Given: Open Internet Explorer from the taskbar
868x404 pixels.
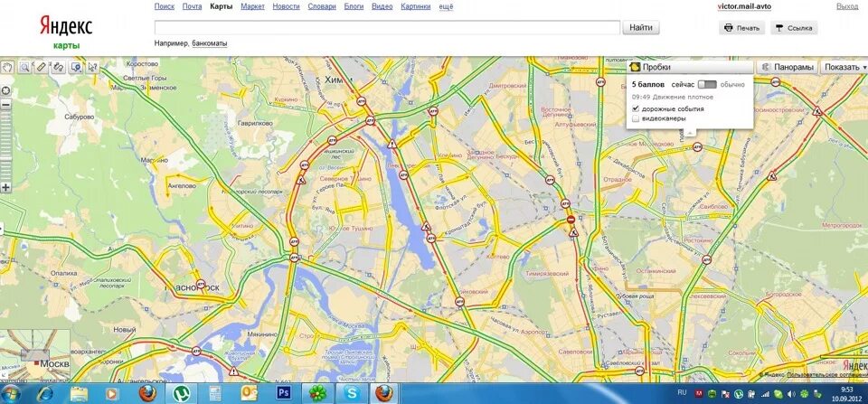Looking at the screenshot, I should [44, 393].
